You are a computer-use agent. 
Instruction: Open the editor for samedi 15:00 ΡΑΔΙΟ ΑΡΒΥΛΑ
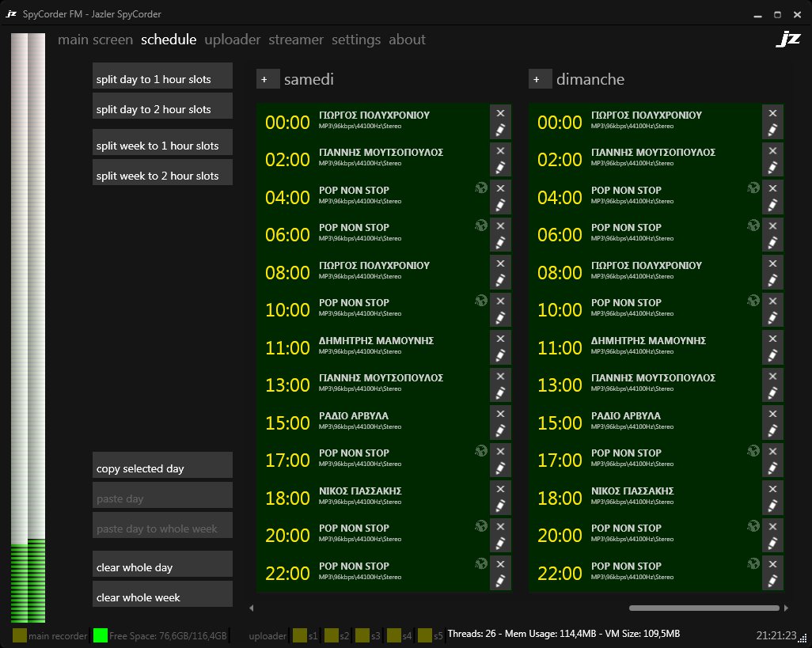pos(500,430)
